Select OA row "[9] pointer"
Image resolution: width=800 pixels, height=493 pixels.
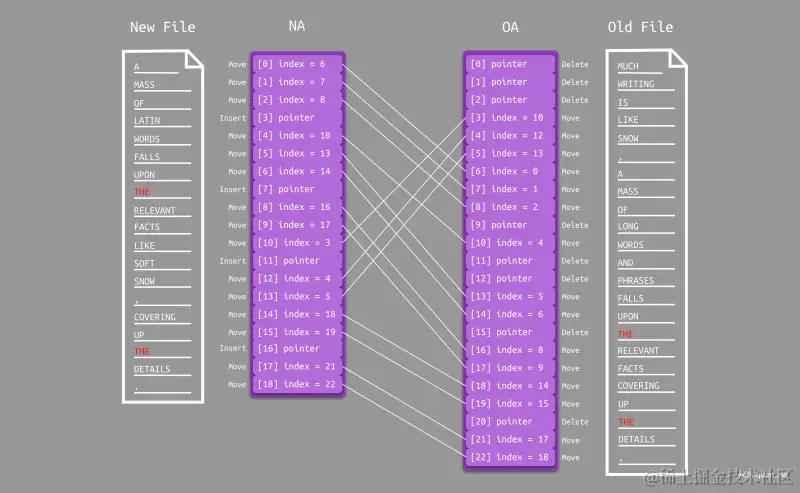510,225
